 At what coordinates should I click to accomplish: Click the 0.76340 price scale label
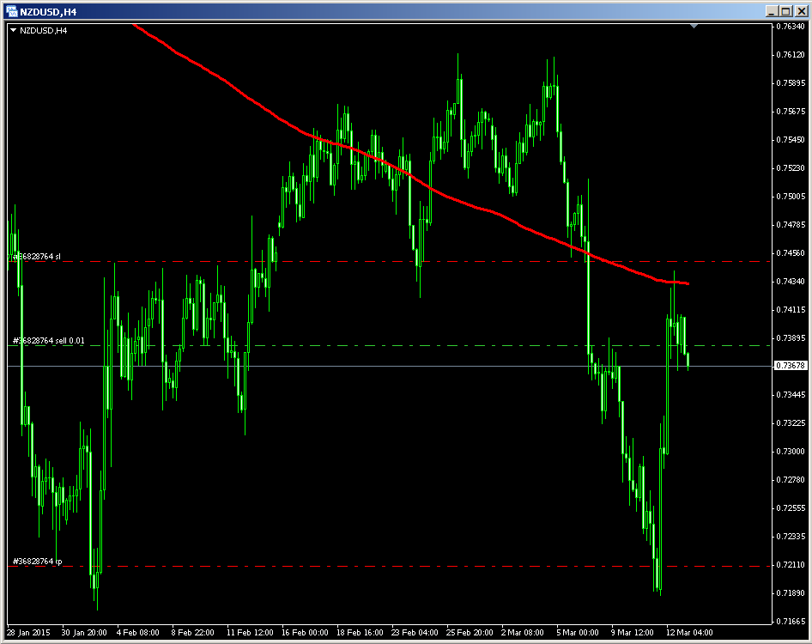click(791, 27)
